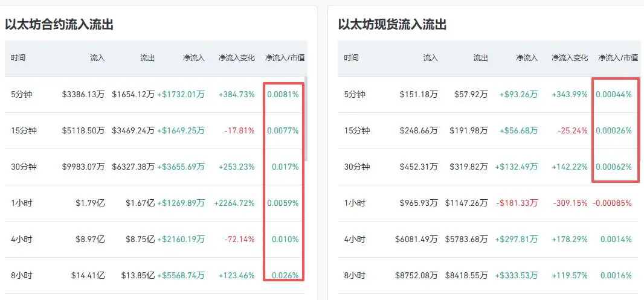The height and width of the screenshot is (300, 644).
Task: Click the change value +123.46%
Action: 237,275
